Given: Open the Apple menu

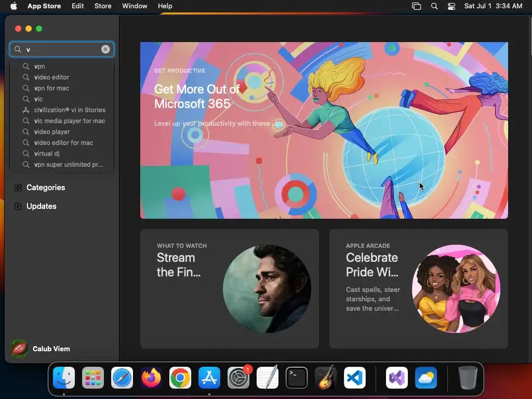Looking at the screenshot, I should click(x=14, y=6).
